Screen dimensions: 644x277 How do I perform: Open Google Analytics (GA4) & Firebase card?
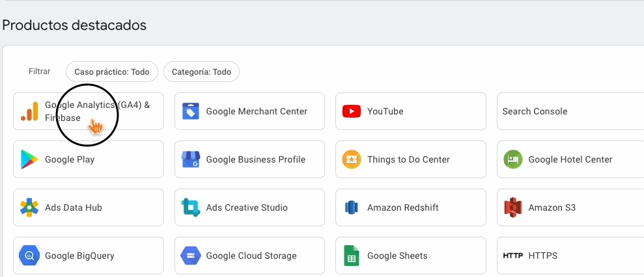pyautogui.click(x=98, y=111)
